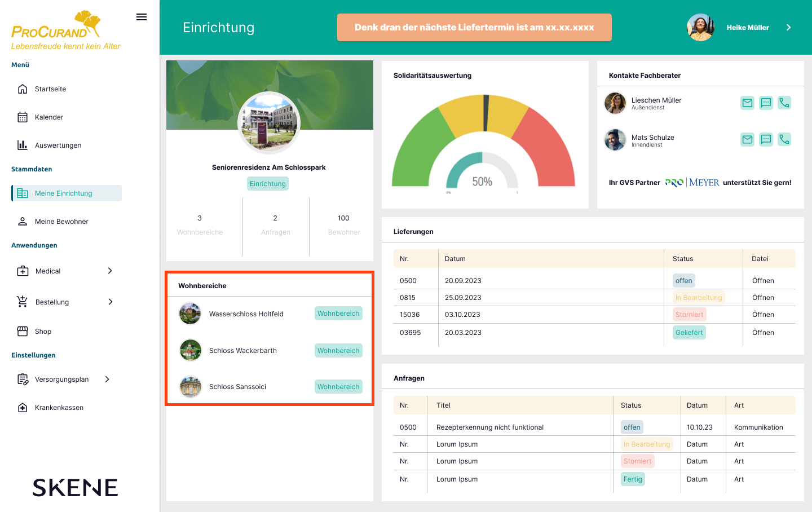Call Lieschen Müller using phone icon

784,103
